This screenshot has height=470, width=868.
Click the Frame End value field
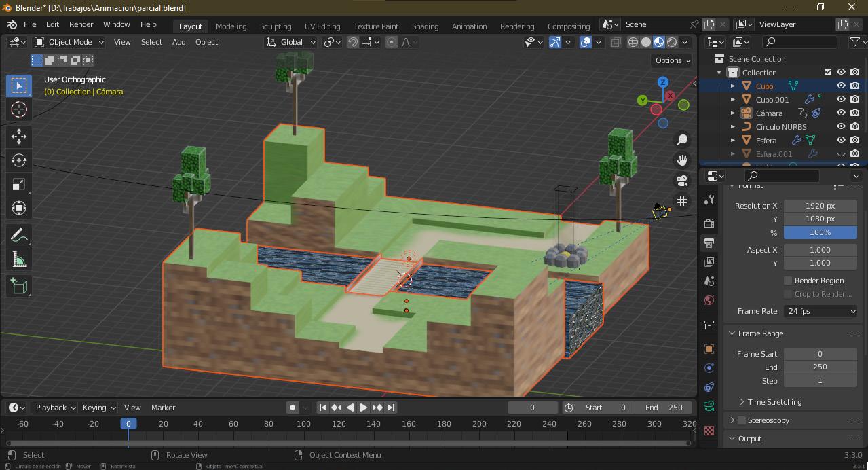pos(820,367)
